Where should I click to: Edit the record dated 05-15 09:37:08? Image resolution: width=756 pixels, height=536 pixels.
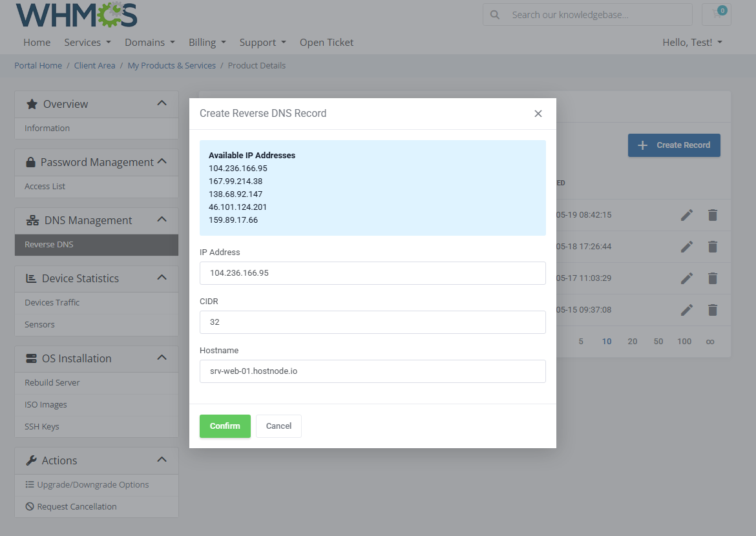(687, 310)
